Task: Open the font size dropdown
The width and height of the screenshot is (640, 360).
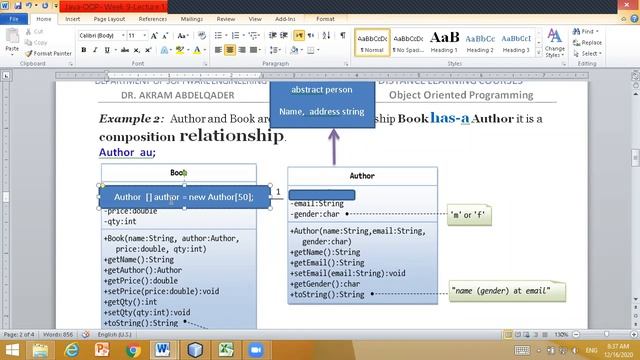Action: tap(144, 36)
